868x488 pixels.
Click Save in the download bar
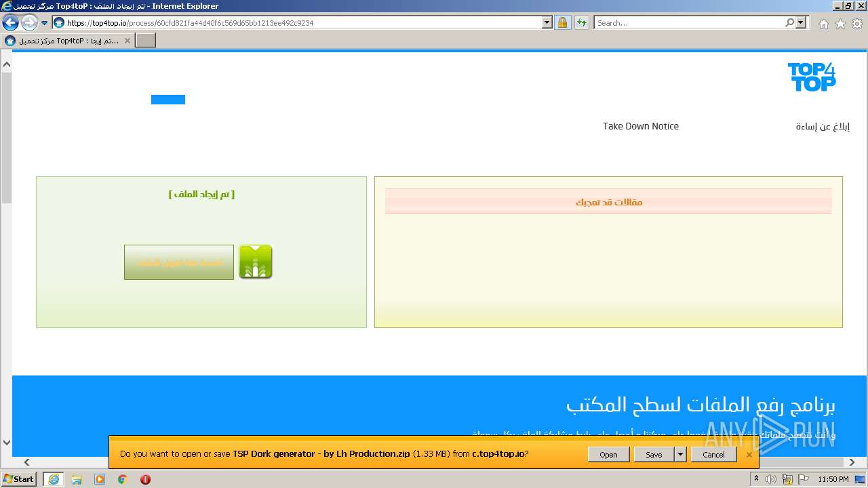[x=654, y=455]
